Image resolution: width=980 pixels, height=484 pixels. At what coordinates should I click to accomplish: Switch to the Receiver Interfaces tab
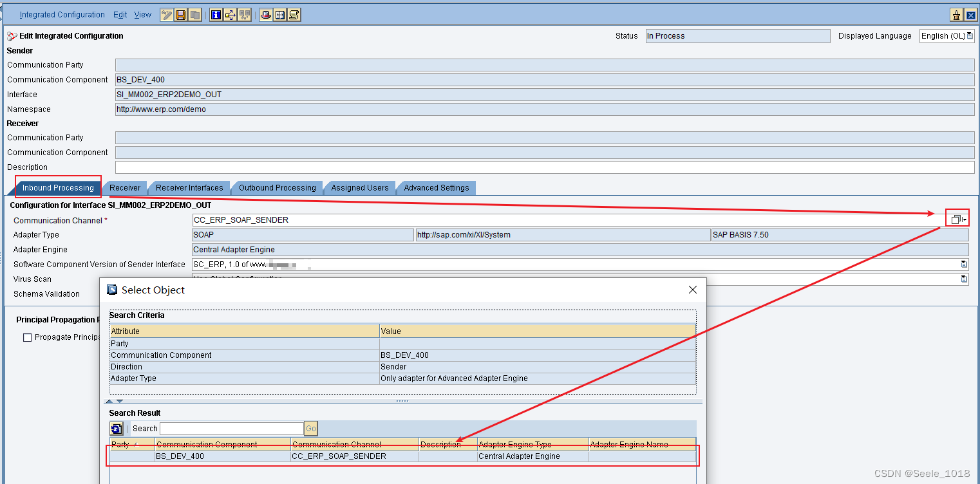189,188
